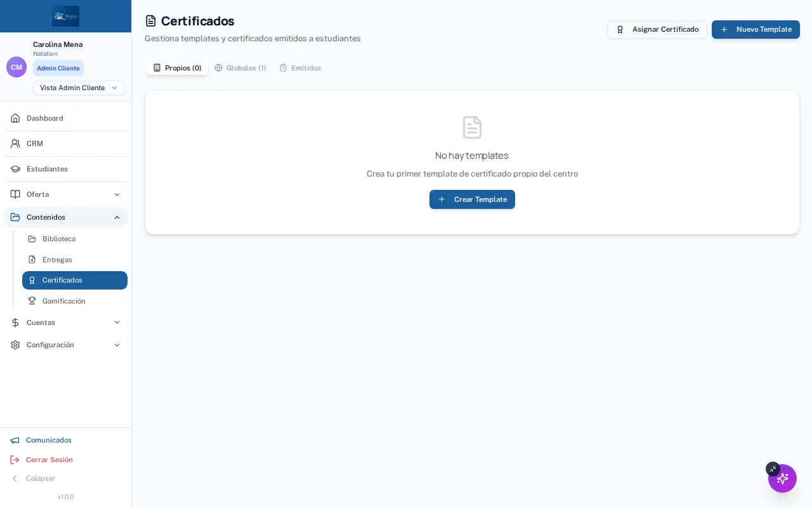The width and height of the screenshot is (812, 508).
Task: Click the Gamificación trophy icon
Action: 32,301
